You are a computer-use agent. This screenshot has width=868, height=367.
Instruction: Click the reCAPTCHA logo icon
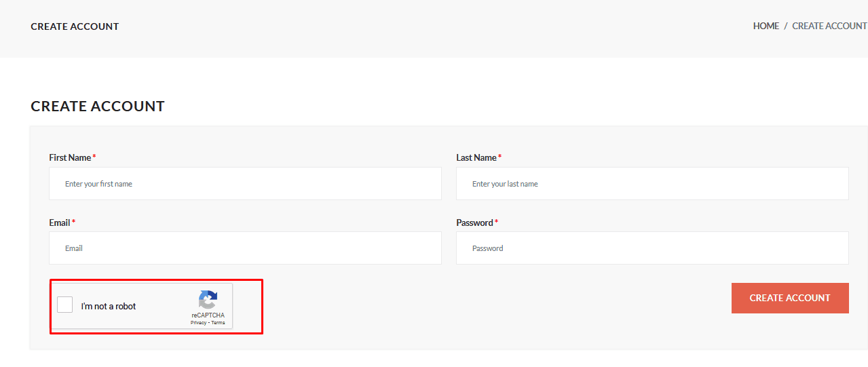[x=208, y=300]
